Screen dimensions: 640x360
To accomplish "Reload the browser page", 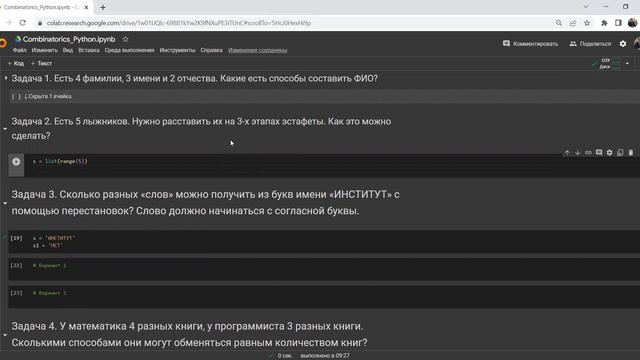I will (x=22, y=23).
